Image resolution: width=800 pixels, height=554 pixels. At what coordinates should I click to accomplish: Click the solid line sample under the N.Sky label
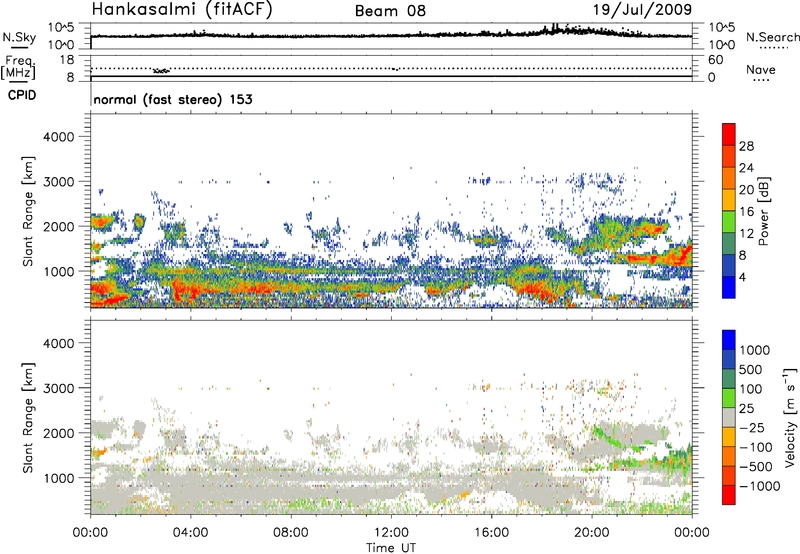coord(19,47)
